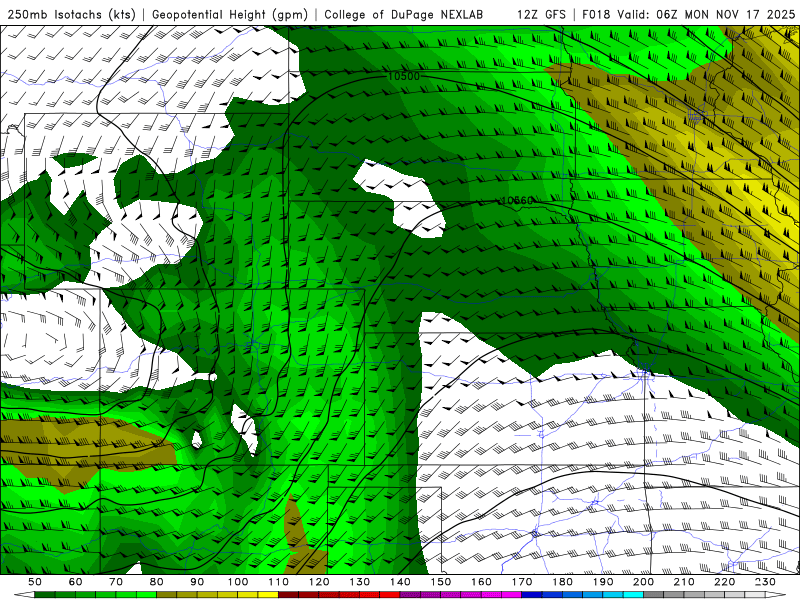800x600 pixels.
Task: Click the 180 knot legend label
Action: 562,582
